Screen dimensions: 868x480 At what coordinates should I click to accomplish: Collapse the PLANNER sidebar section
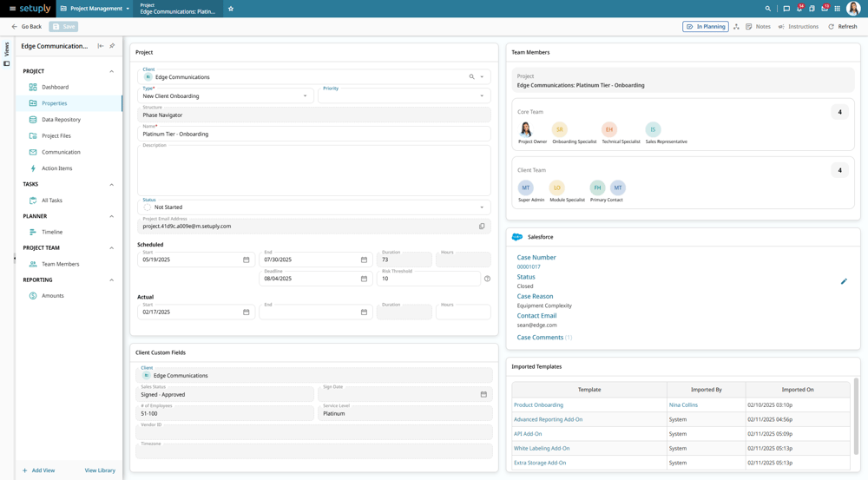pos(111,216)
